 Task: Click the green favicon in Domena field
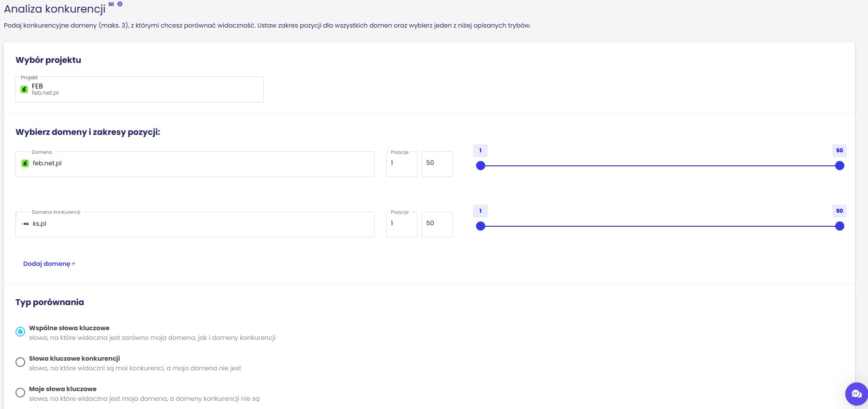25,163
